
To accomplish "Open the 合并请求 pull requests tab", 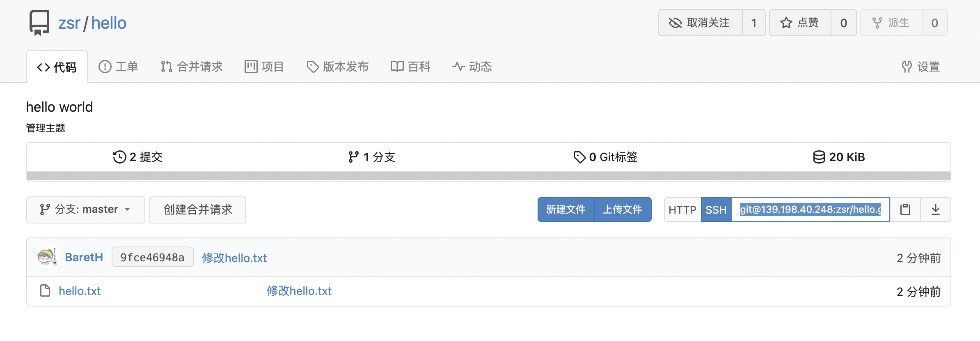I will 192,67.
